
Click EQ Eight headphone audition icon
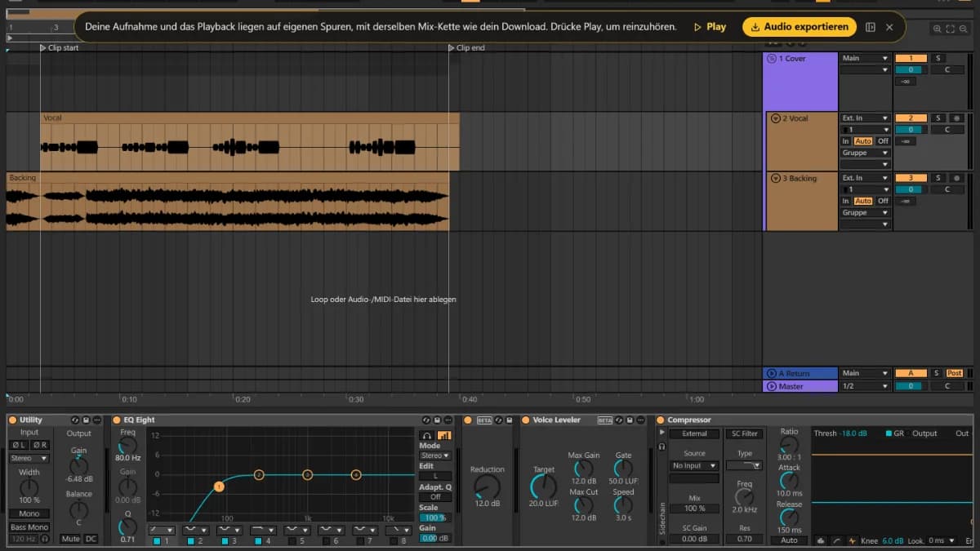coord(427,435)
